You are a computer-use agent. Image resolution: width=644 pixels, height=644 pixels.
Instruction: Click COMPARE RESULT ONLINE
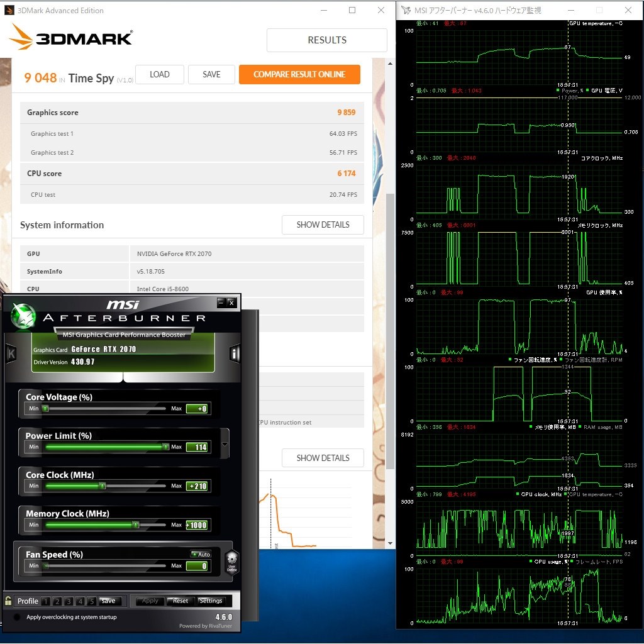tap(299, 74)
